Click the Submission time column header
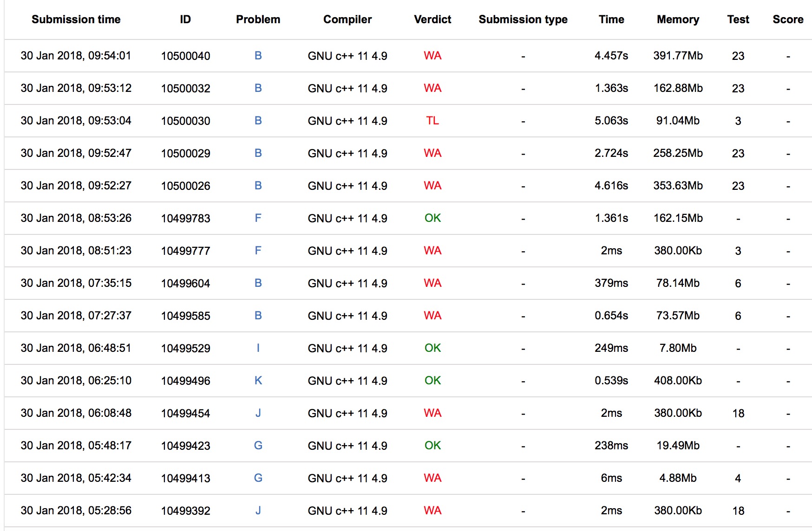 click(76, 19)
